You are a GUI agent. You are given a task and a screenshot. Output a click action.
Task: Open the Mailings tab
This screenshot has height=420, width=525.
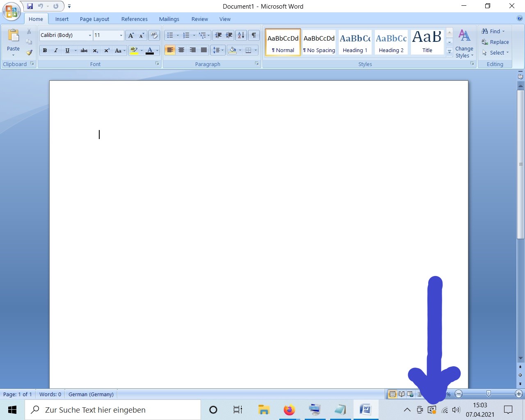(169, 19)
